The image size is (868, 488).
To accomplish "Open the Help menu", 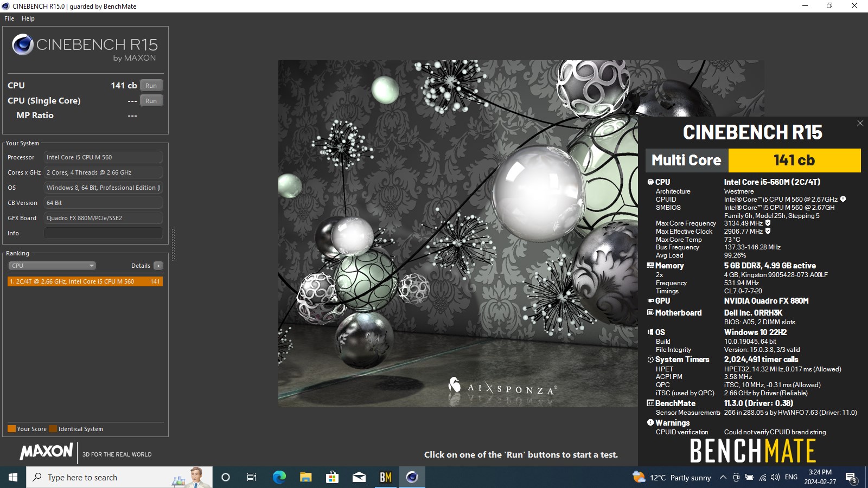I will (28, 18).
